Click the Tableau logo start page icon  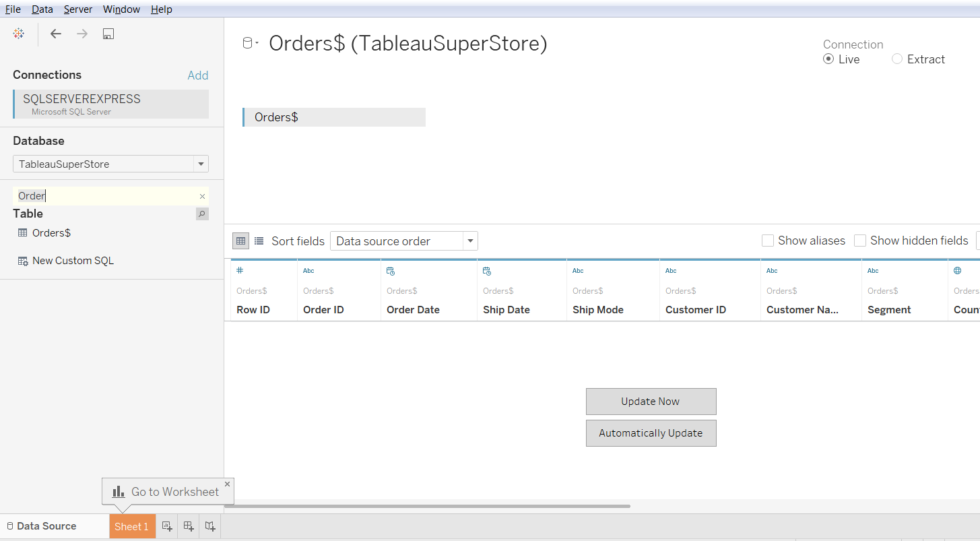click(x=19, y=34)
